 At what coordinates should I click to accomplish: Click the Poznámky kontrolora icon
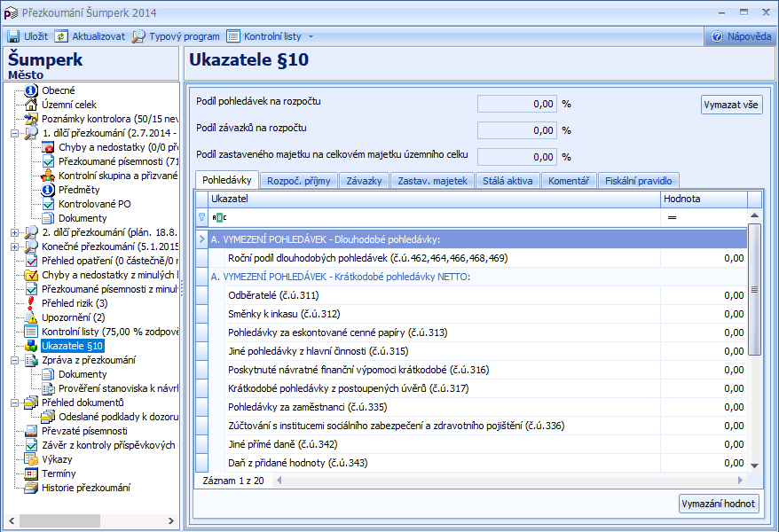tap(31, 119)
